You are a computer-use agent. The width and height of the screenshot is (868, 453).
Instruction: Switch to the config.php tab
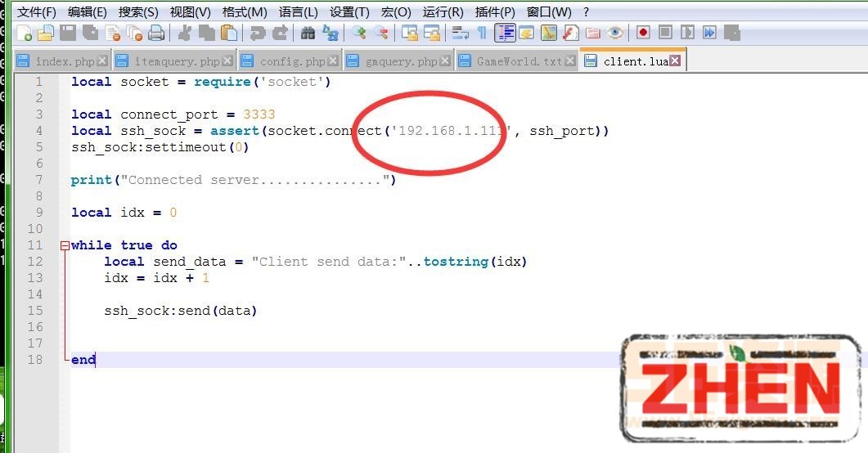pos(291,61)
